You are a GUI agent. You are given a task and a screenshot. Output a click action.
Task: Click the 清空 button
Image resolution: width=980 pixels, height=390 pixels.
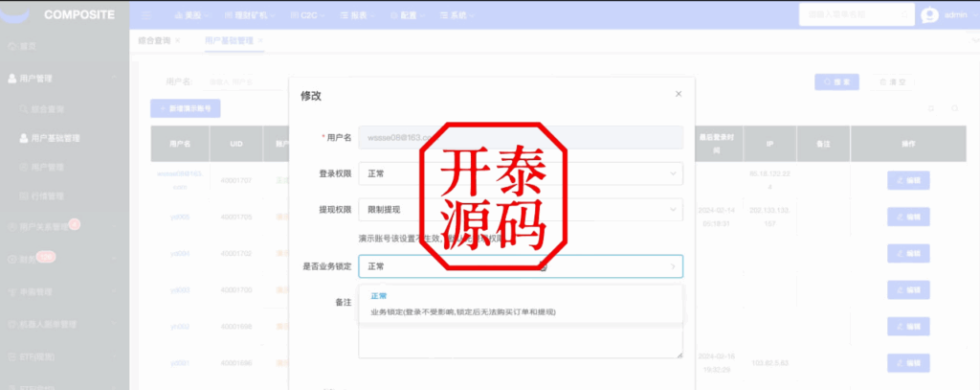pos(892,82)
